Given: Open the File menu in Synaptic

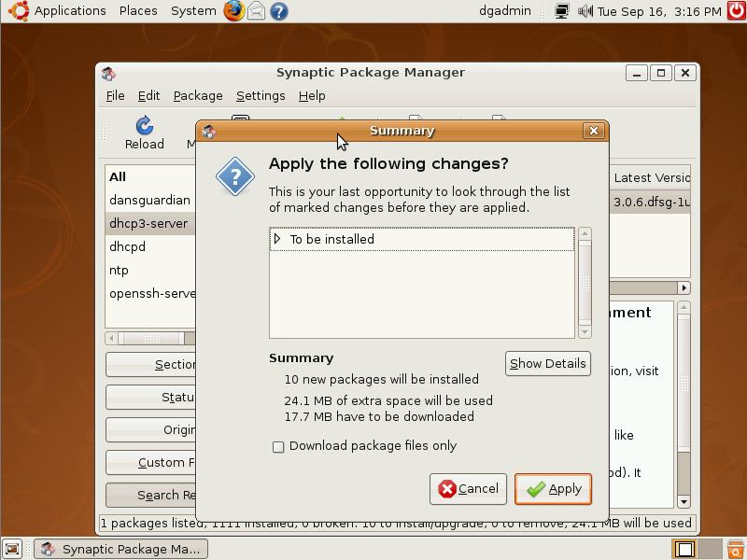Looking at the screenshot, I should pos(115,96).
